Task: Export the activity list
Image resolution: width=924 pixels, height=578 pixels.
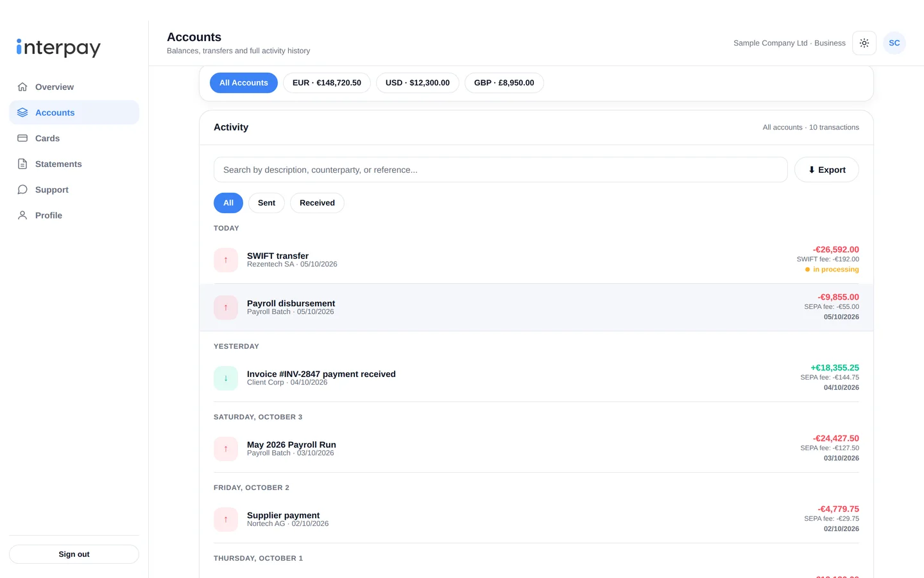Action: coord(826,170)
